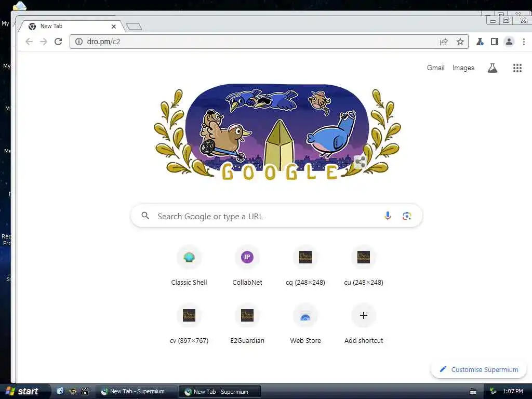Open a new tab with the tab button
532x399 pixels.
coord(134,26)
